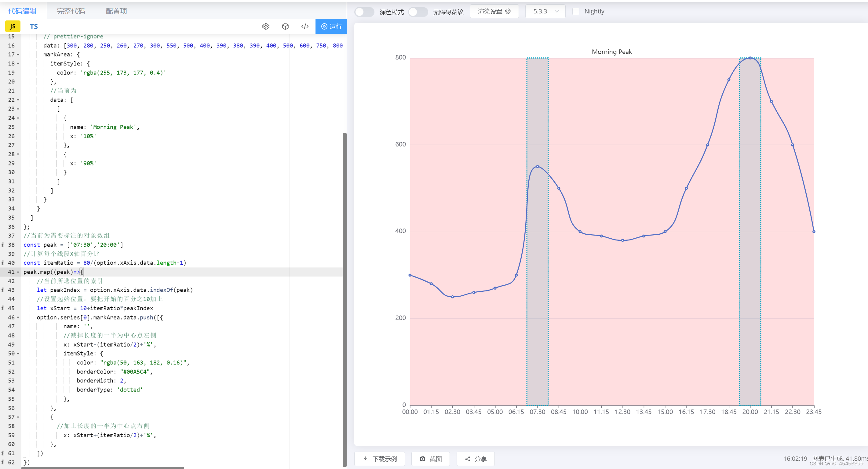Check the Nightly checkbox
Screen dimensions: 868x469
(575, 12)
